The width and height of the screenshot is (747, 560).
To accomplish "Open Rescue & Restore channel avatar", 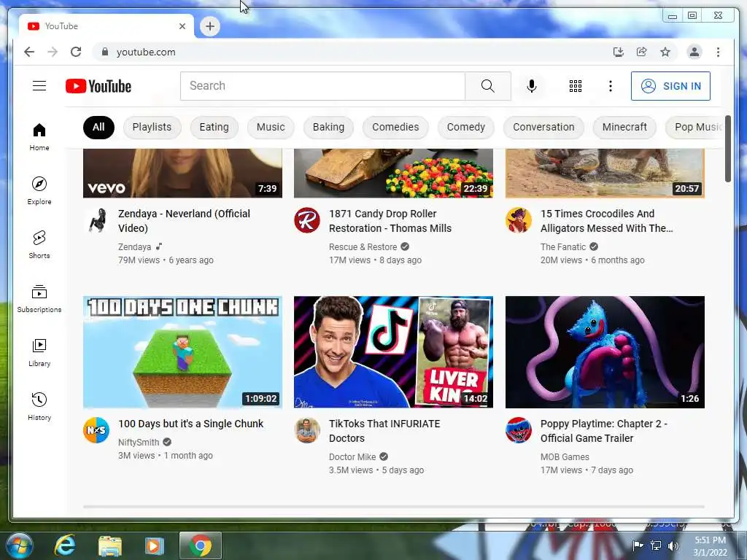I will pos(307,220).
